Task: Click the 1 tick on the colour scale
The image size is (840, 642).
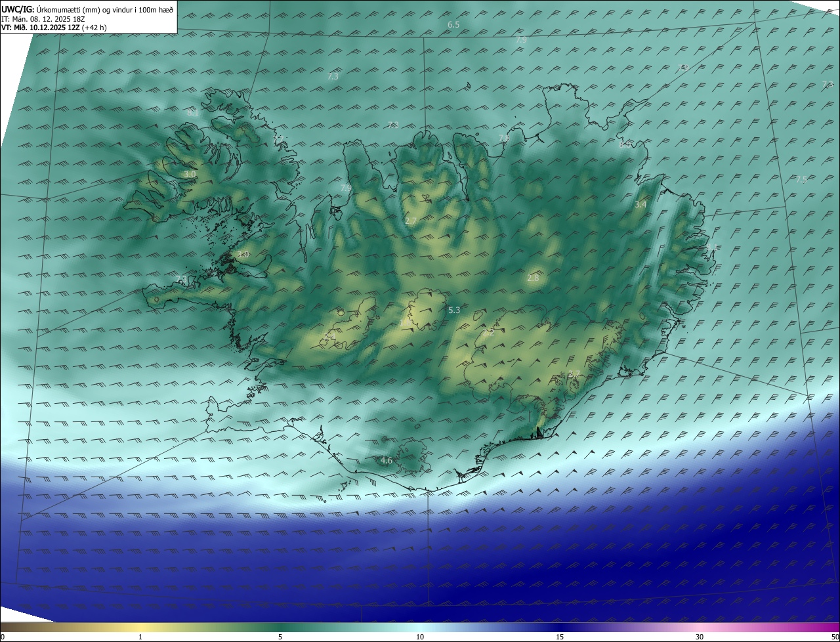Action: click(x=140, y=637)
